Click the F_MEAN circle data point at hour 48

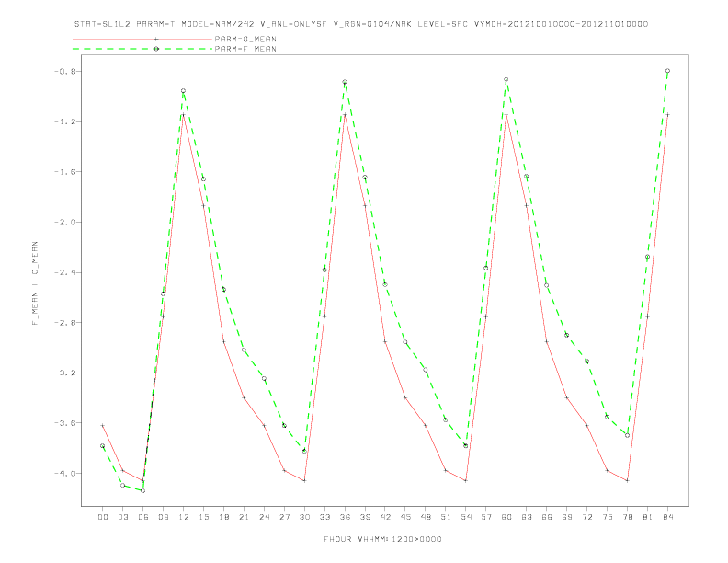pos(426,370)
